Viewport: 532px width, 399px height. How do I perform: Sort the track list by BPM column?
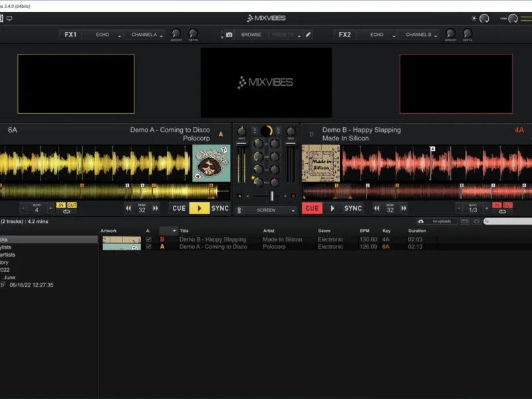(364, 231)
